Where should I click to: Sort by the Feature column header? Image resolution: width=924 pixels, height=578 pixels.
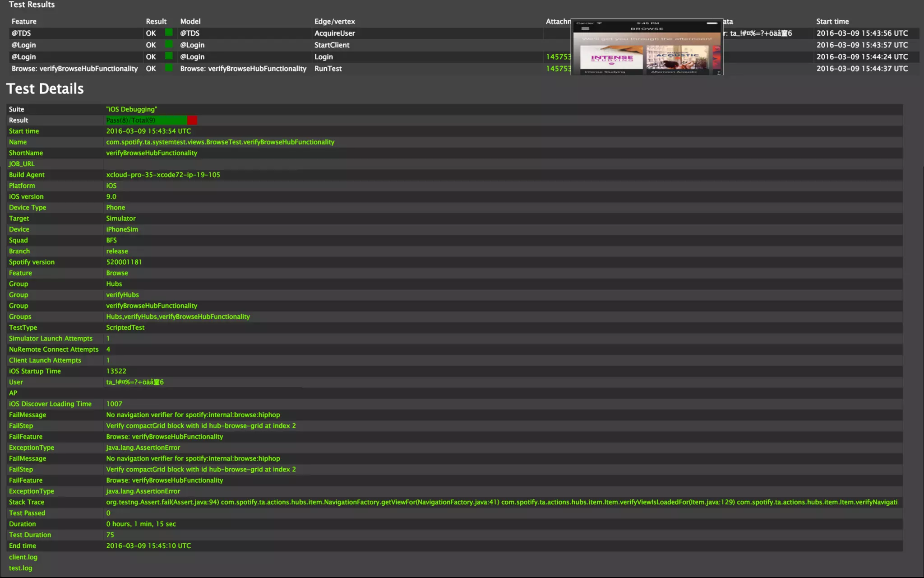click(24, 21)
